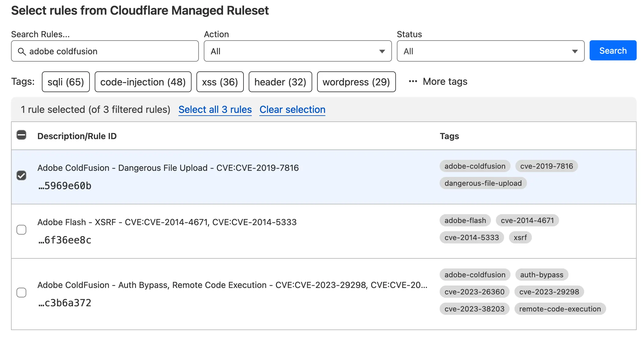The image size is (644, 338).
Task: Click the ellipsis icon beside More tags
Action: point(413,81)
